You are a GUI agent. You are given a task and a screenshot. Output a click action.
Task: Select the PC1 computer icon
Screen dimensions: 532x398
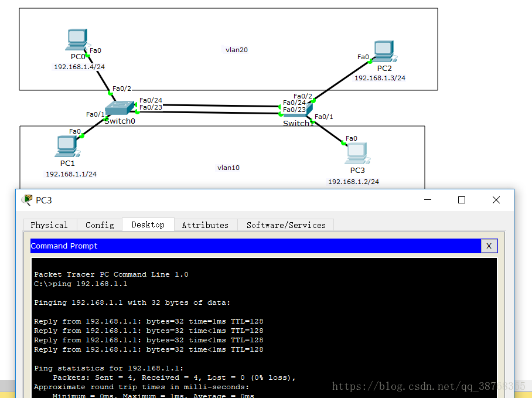[68, 147]
